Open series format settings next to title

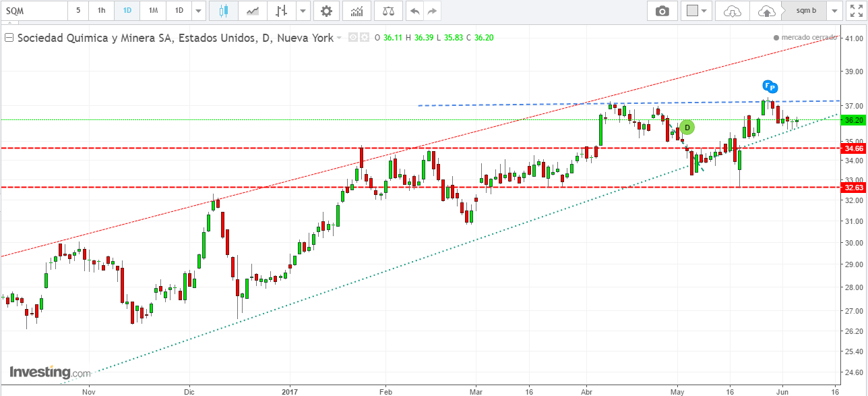pyautogui.click(x=365, y=38)
